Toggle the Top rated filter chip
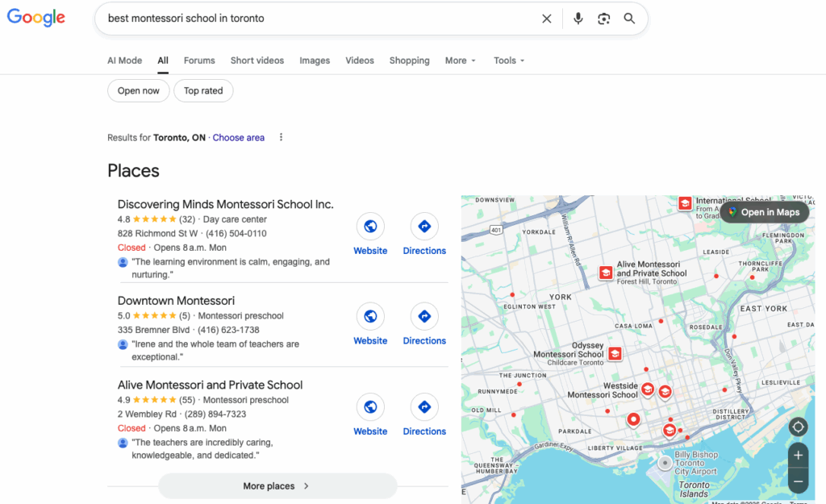826x504 pixels. pyautogui.click(x=203, y=90)
